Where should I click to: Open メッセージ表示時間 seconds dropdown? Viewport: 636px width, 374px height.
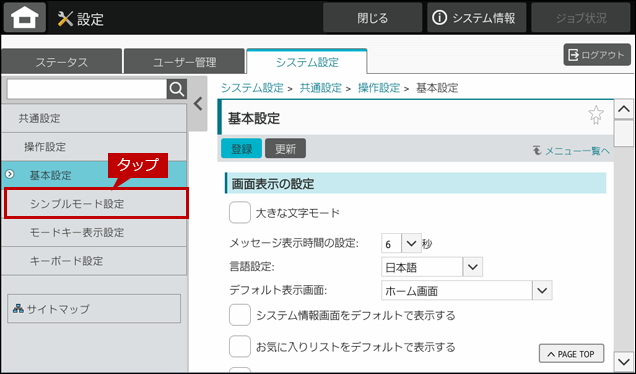[411, 243]
